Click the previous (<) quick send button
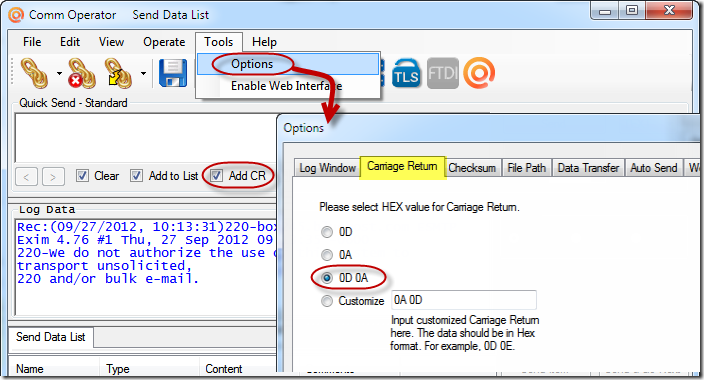 tap(26, 177)
